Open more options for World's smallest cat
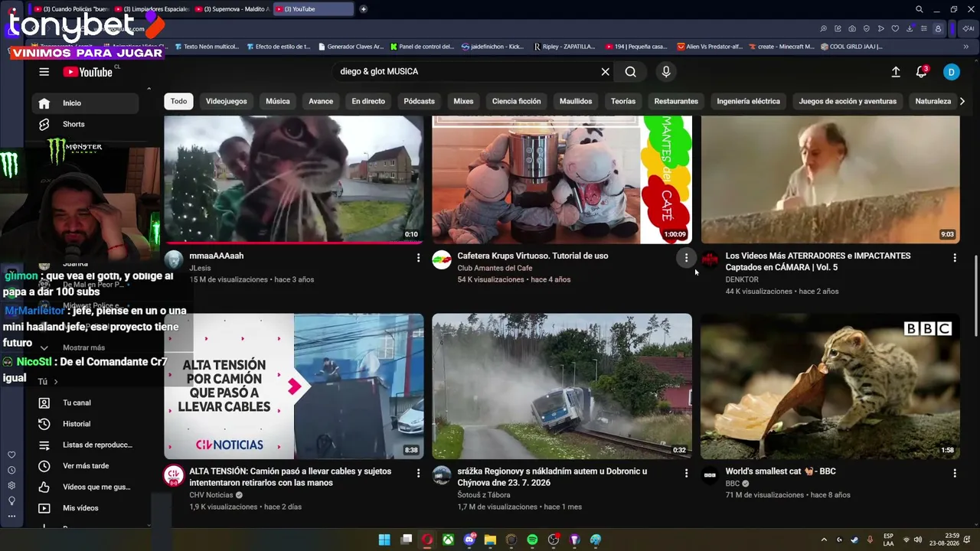This screenshot has width=980, height=551. point(955,474)
